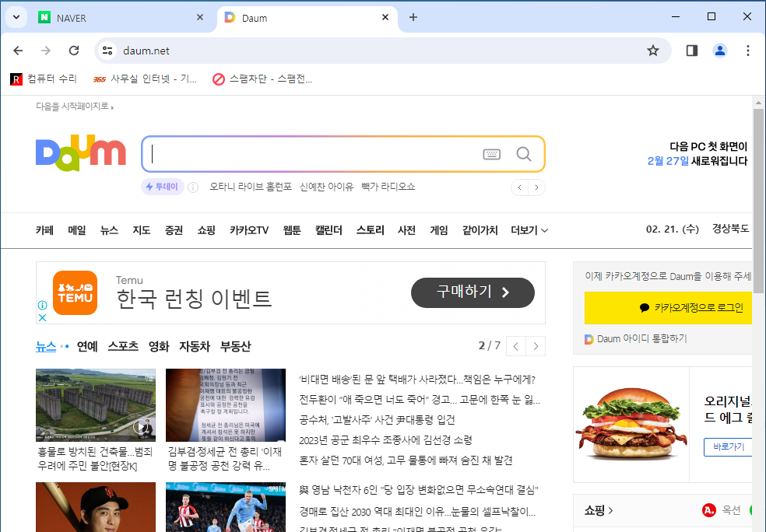This screenshot has width=766, height=532.
Task: Open the 뉴스 menu item in the navigation bar
Action: click(x=109, y=230)
